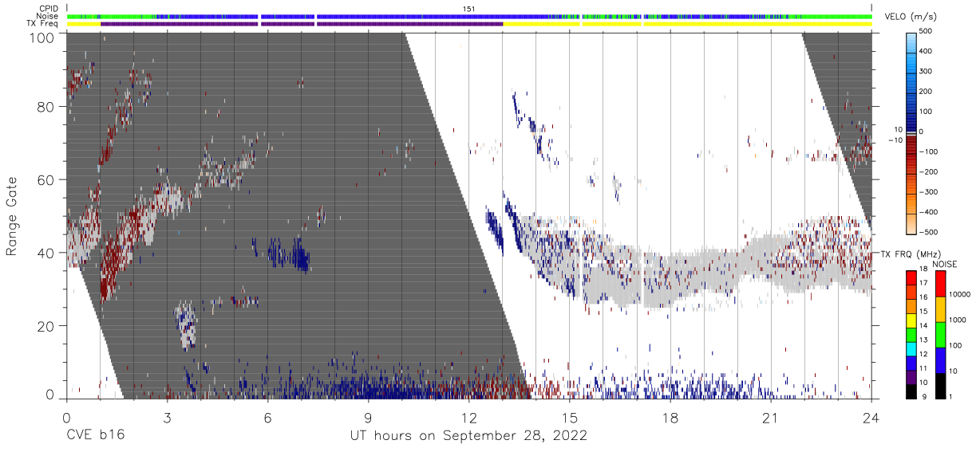The width and height of the screenshot is (980, 452).
Task: Click the 'NOISE' legend title
Action: [945, 264]
